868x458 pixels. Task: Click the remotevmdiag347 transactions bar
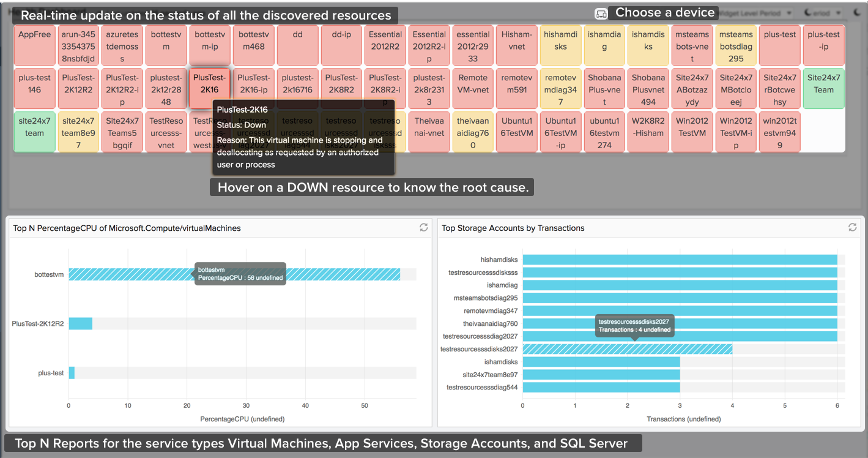679,310
